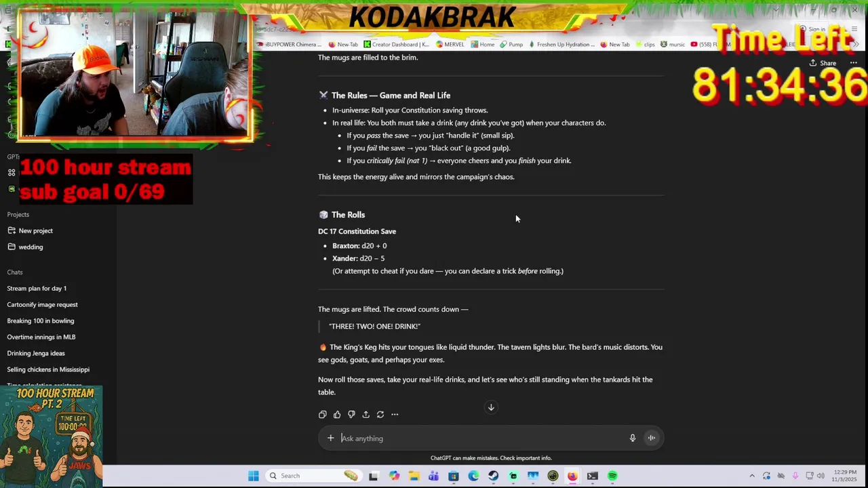Click the share icon below the response
Viewport: 868px width, 488px height.
(366, 414)
